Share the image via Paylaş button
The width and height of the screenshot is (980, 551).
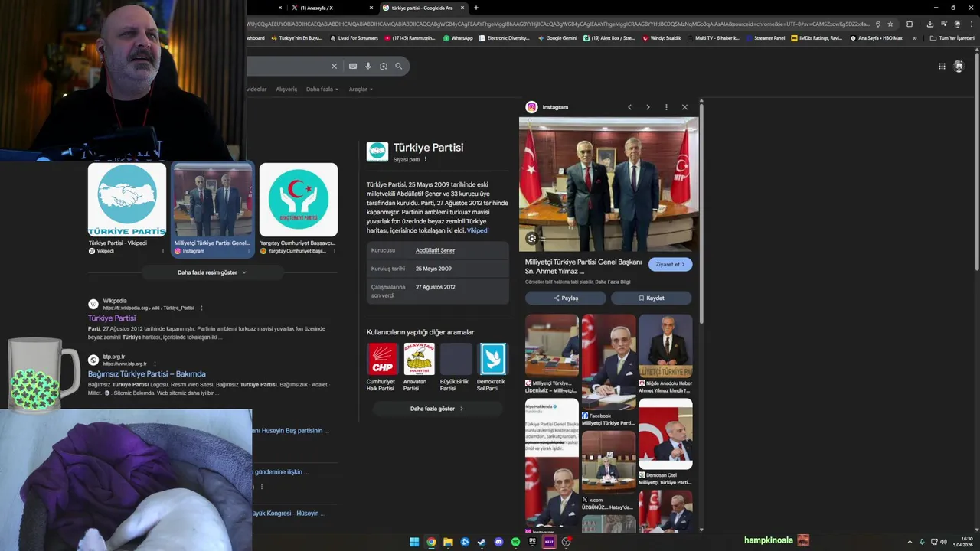click(566, 298)
